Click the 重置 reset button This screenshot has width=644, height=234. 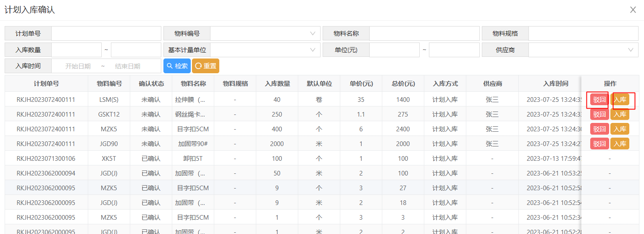click(x=205, y=66)
